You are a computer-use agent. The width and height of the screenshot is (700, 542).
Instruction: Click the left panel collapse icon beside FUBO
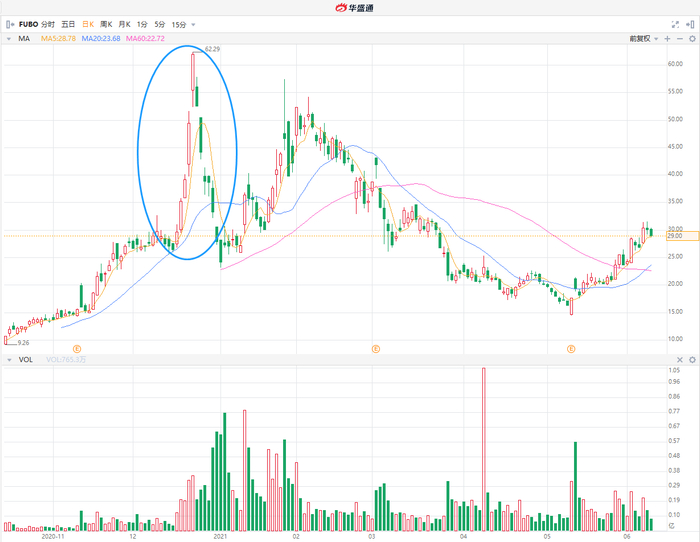(10, 25)
